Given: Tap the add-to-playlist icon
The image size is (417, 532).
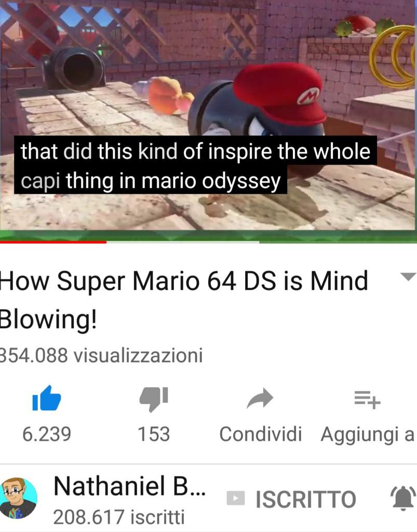Looking at the screenshot, I should (368, 400).
